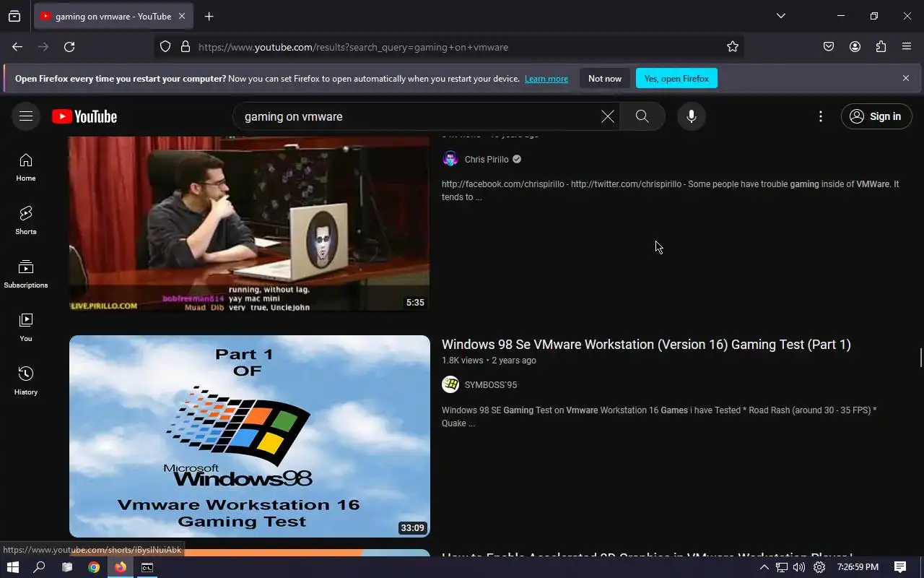Screen dimensions: 924x578
Task: Open the Chris Pirillo video thumbnail
Action: coord(250,224)
